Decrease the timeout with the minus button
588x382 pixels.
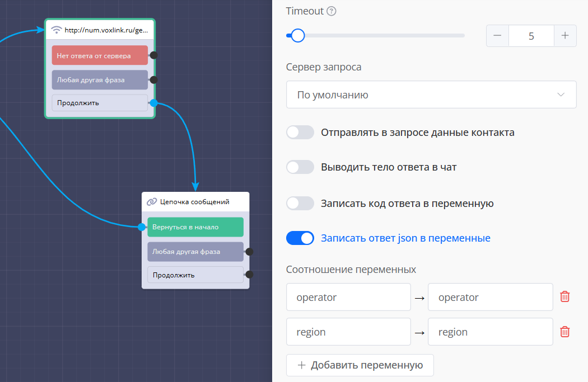click(x=497, y=36)
